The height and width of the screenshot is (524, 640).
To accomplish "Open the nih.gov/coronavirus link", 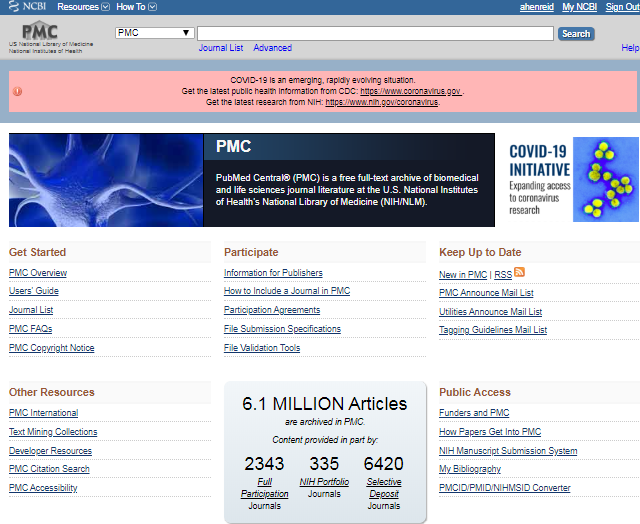I will (x=382, y=102).
